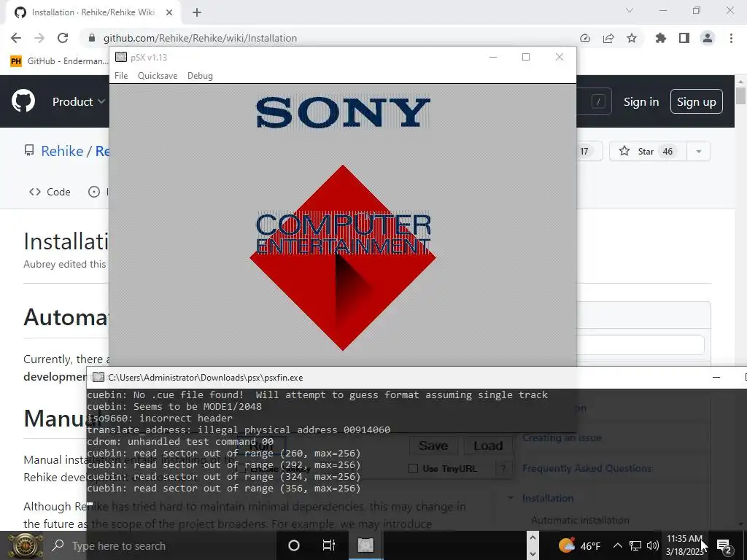
Task: Open the notification center icon
Action: 724,545
